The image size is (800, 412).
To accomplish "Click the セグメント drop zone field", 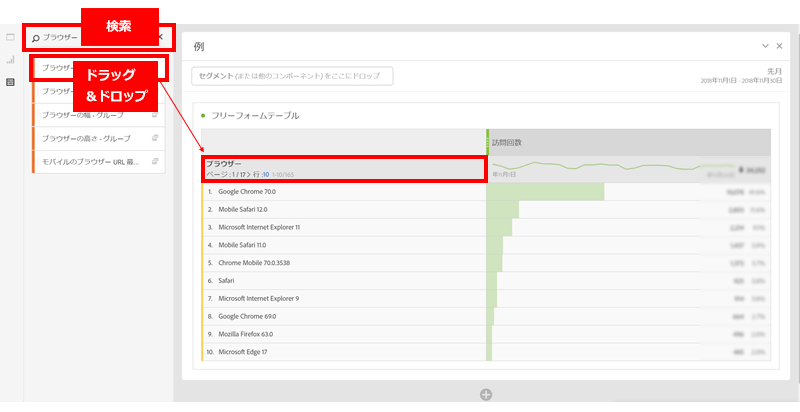I will pos(292,75).
